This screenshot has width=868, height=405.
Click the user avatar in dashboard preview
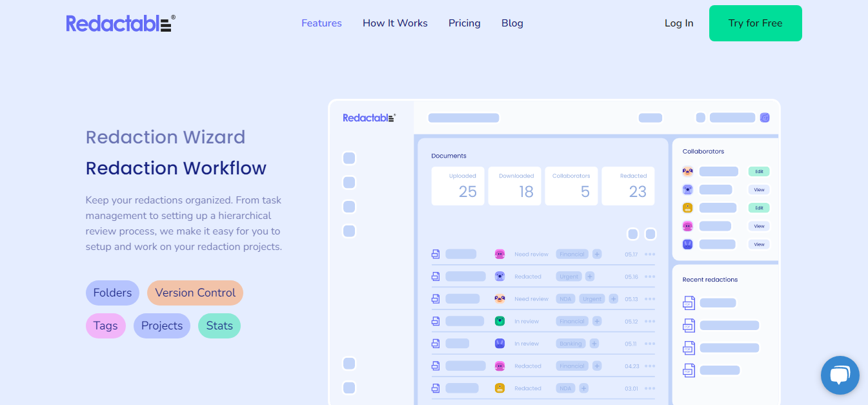coord(765,118)
